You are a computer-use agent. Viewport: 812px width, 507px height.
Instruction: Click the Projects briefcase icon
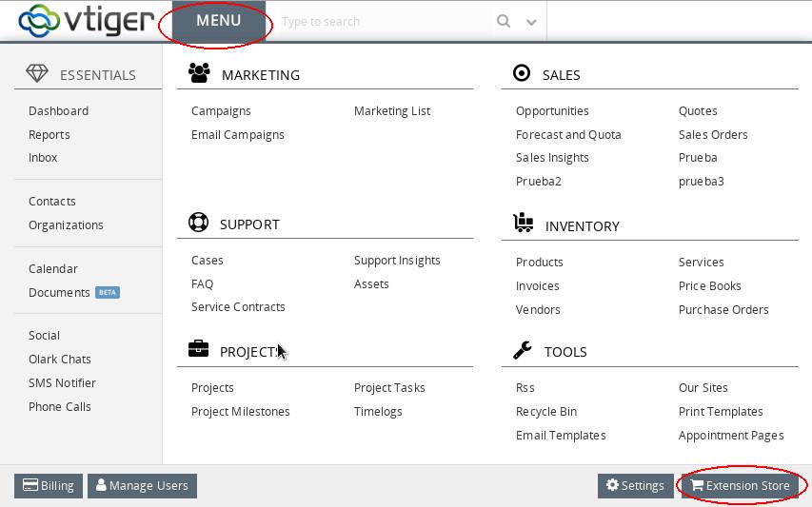(198, 349)
